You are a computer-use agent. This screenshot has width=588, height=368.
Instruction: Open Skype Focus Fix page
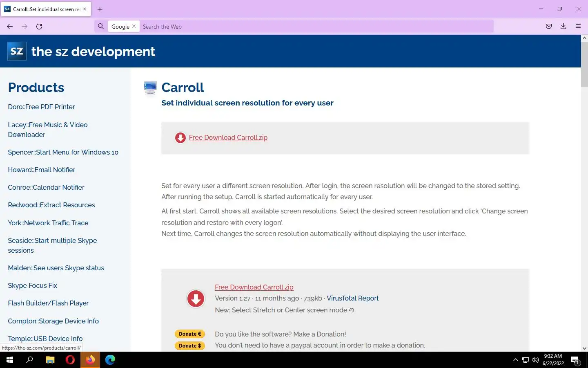pyautogui.click(x=32, y=285)
